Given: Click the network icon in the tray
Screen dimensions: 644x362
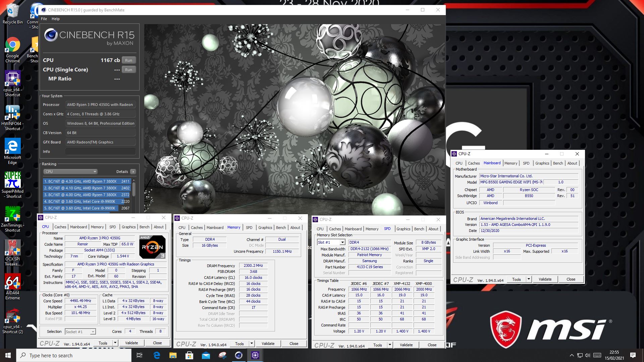Looking at the screenshot, I should 580,355.
